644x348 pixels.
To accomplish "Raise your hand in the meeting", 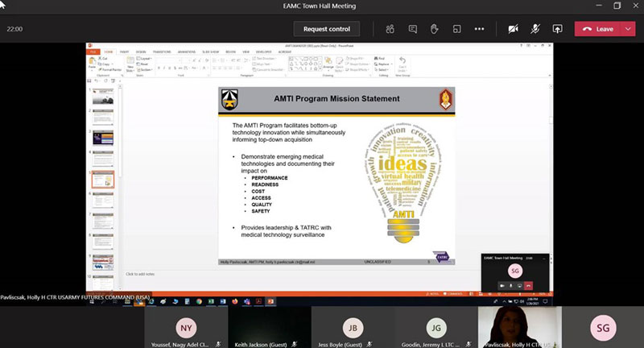I will click(434, 29).
